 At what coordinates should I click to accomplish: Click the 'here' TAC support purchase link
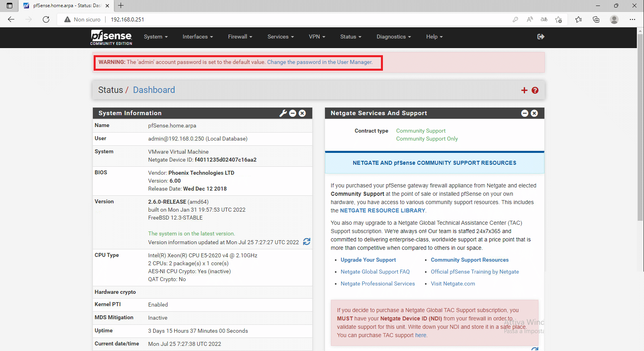(x=421, y=335)
